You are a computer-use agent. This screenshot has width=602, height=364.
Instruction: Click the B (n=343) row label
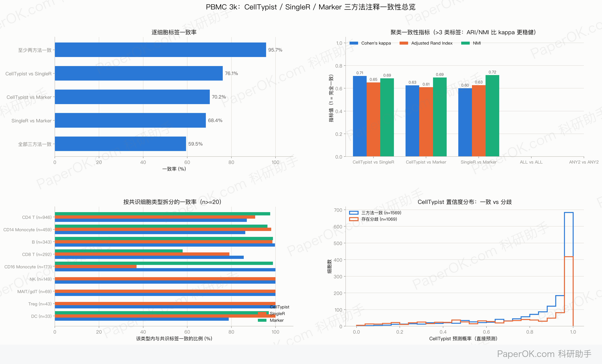[42, 242]
